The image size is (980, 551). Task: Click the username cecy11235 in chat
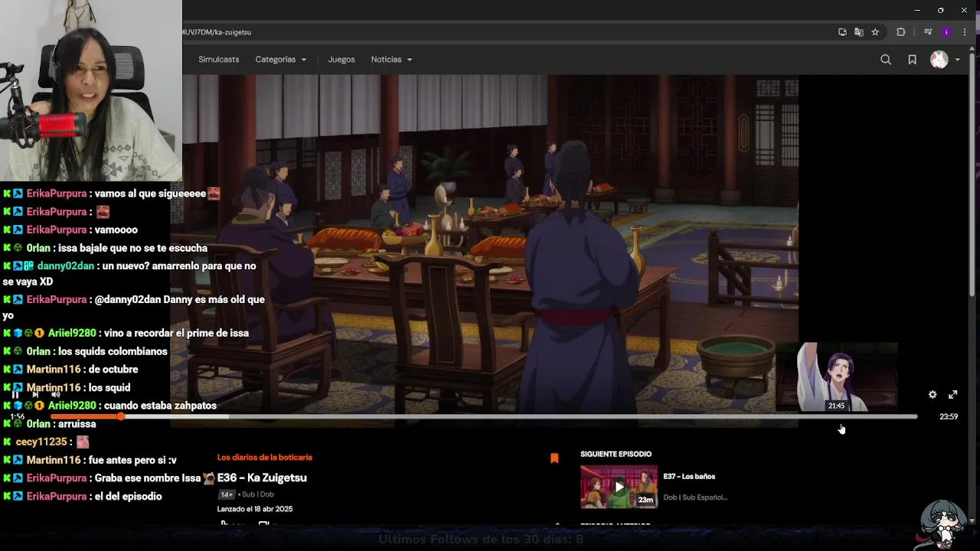point(41,442)
